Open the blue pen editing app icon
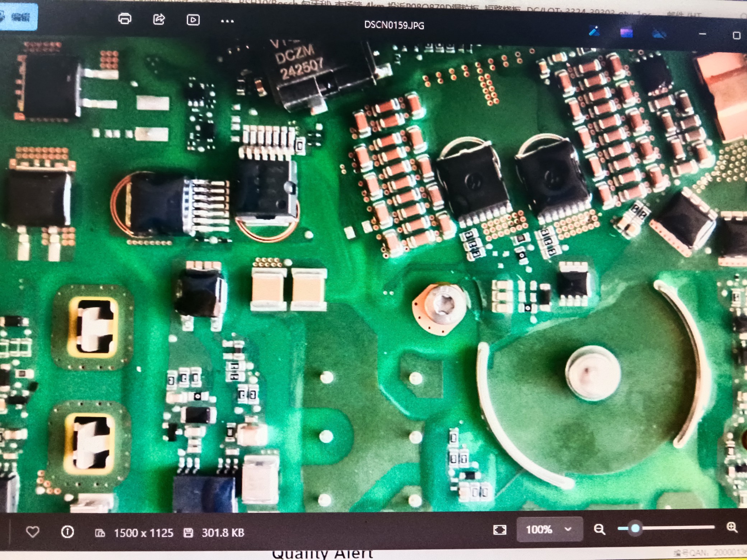This screenshot has height=560, width=747. click(x=594, y=31)
